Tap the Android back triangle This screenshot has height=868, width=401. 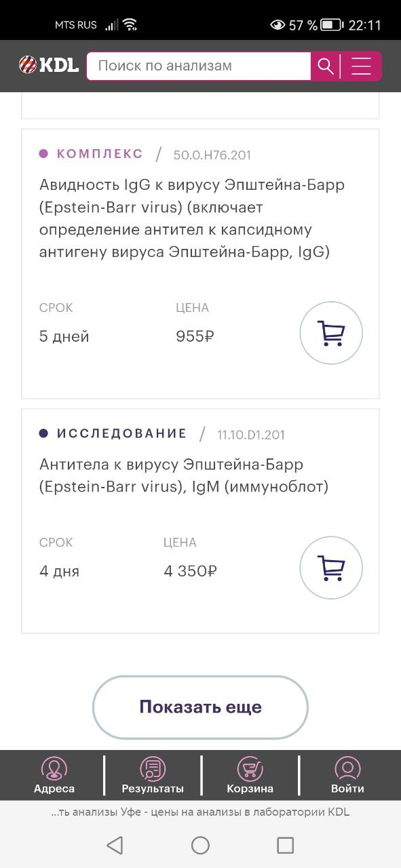click(115, 845)
